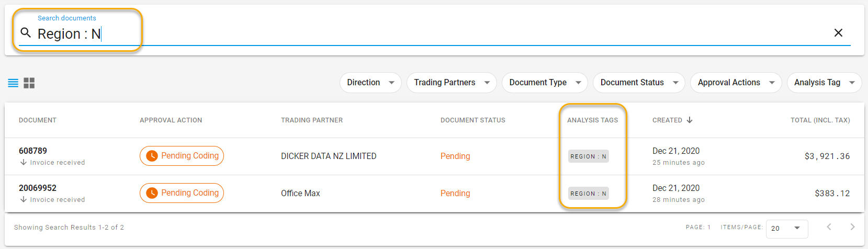Click the Search documents text field

point(419,34)
